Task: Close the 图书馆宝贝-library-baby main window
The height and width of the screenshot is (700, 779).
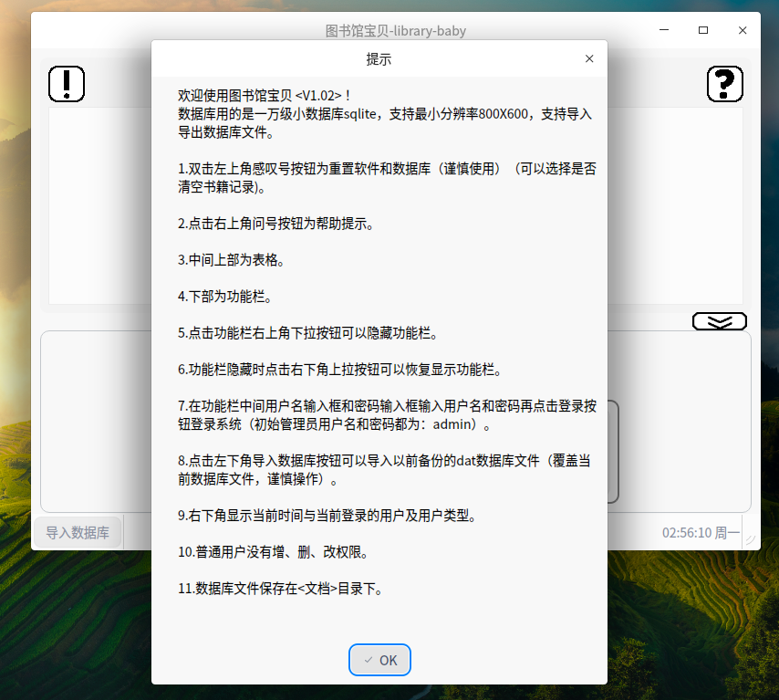Action: tap(741, 30)
